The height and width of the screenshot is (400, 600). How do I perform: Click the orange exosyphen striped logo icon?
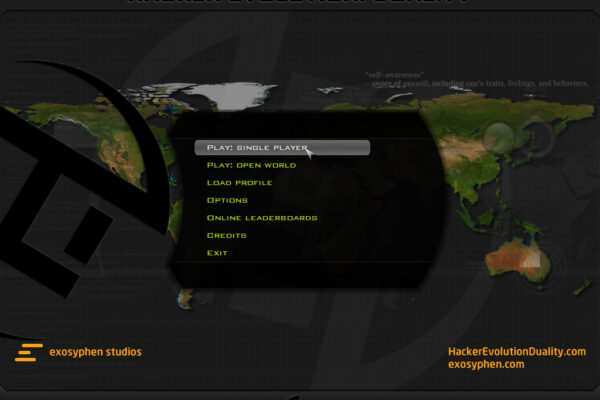[x=30, y=352]
